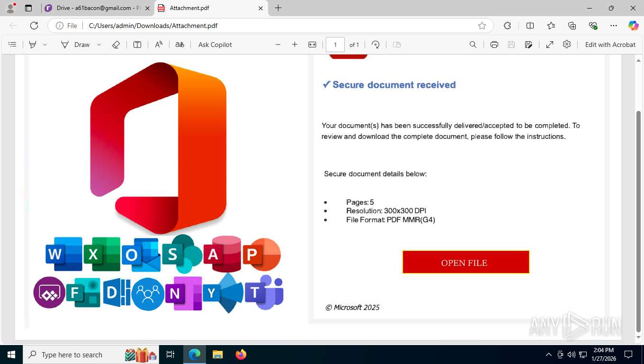644x364 pixels.
Task: Select the Highlight tool
Action: click(x=33, y=45)
